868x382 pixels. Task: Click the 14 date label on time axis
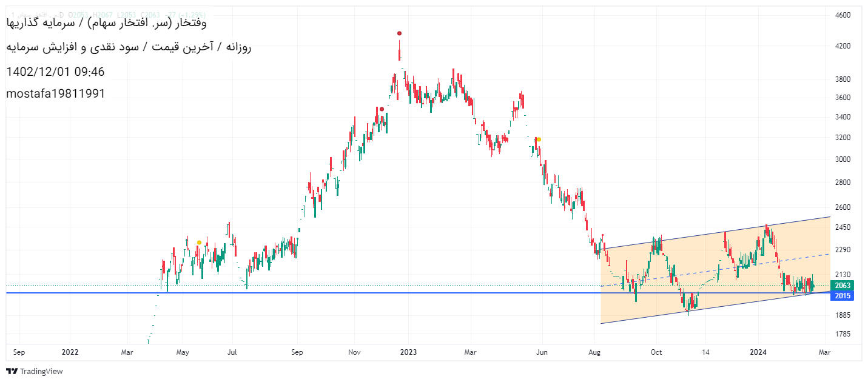705,352
